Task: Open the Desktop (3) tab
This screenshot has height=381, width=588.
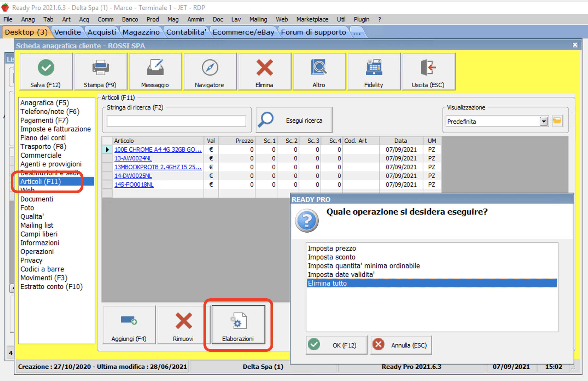Action: pyautogui.click(x=26, y=32)
